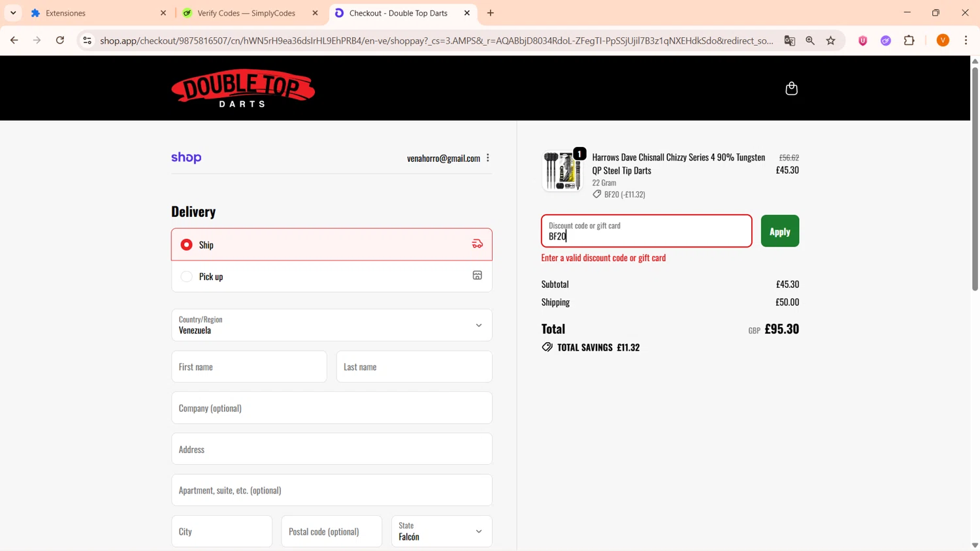Click the Postal code (optional) field

(x=332, y=531)
